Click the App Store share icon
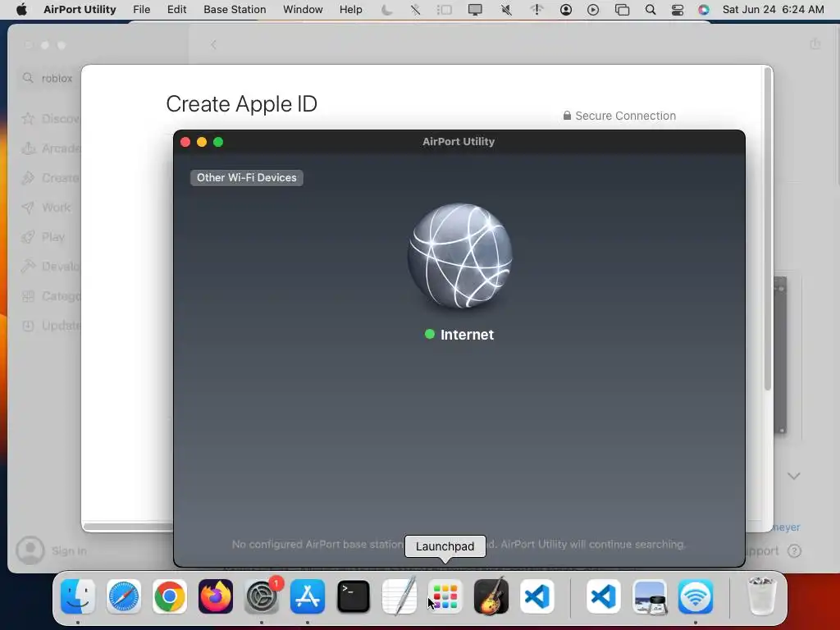The height and width of the screenshot is (630, 840). click(x=815, y=44)
